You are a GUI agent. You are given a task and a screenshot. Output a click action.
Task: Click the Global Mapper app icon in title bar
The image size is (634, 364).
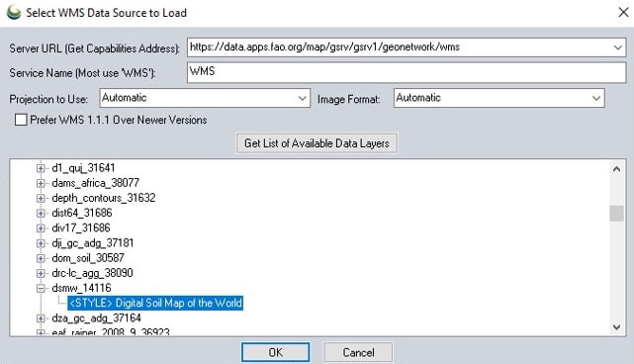[x=13, y=12]
